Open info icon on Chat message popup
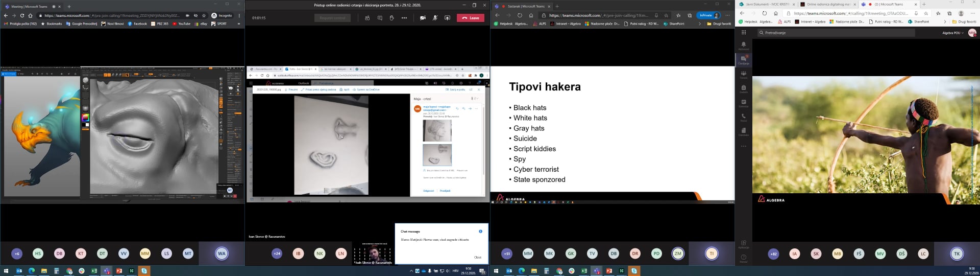 pyautogui.click(x=480, y=231)
